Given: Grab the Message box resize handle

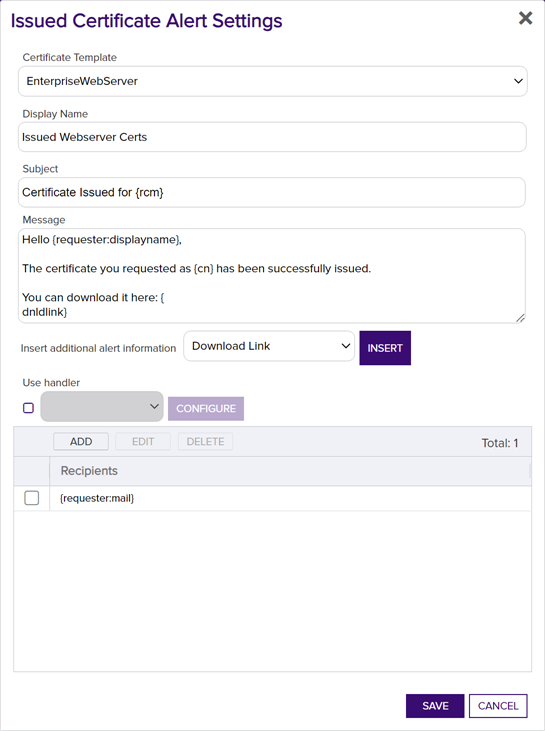Looking at the screenshot, I should [x=520, y=318].
